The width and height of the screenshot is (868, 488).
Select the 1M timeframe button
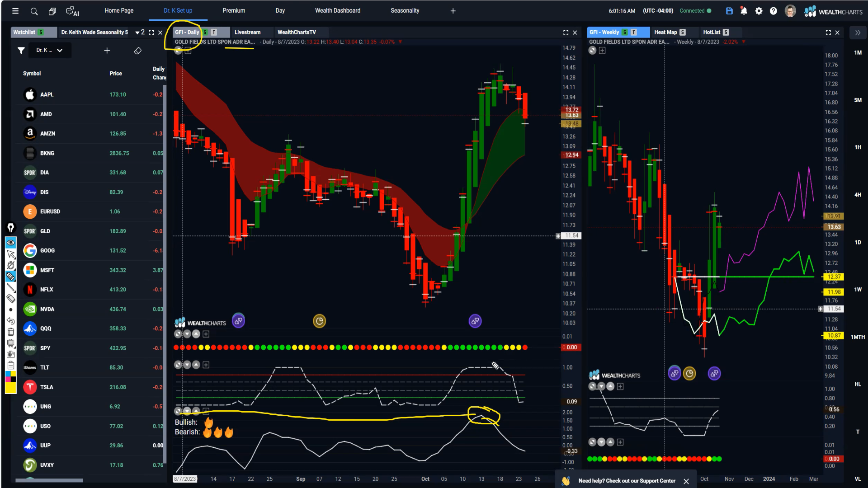858,52
